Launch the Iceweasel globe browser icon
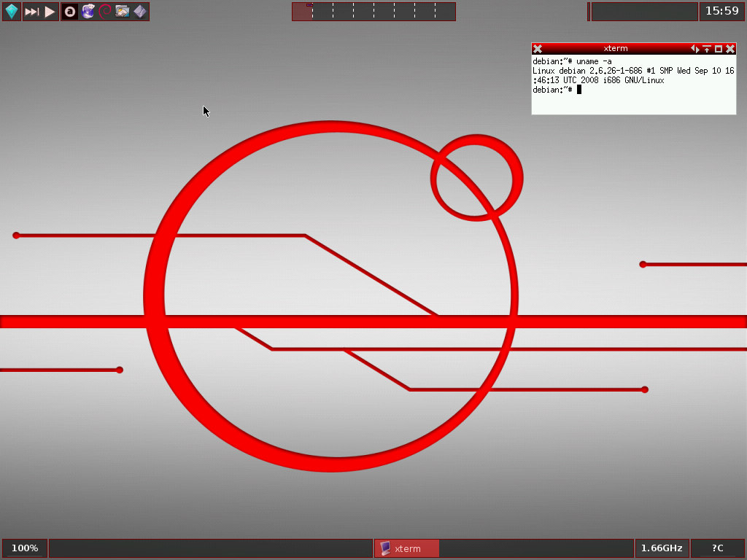The height and width of the screenshot is (560, 747). [x=88, y=12]
